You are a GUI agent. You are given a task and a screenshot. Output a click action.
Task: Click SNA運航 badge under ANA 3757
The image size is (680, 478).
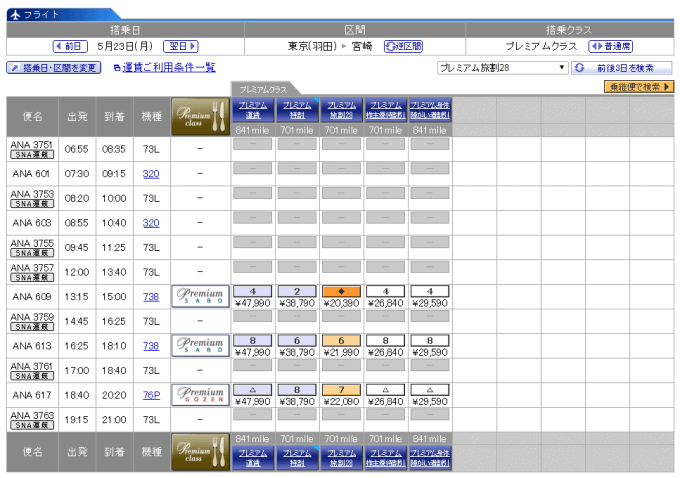point(32,278)
